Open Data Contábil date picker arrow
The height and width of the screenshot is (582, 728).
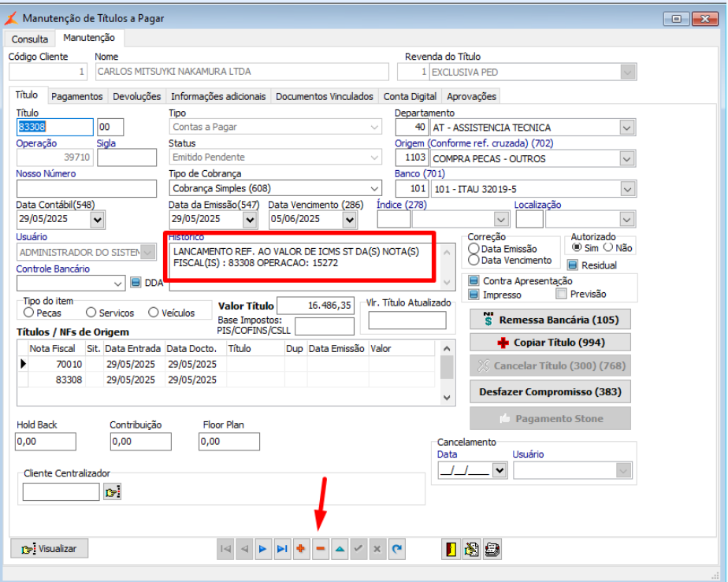tap(98, 220)
